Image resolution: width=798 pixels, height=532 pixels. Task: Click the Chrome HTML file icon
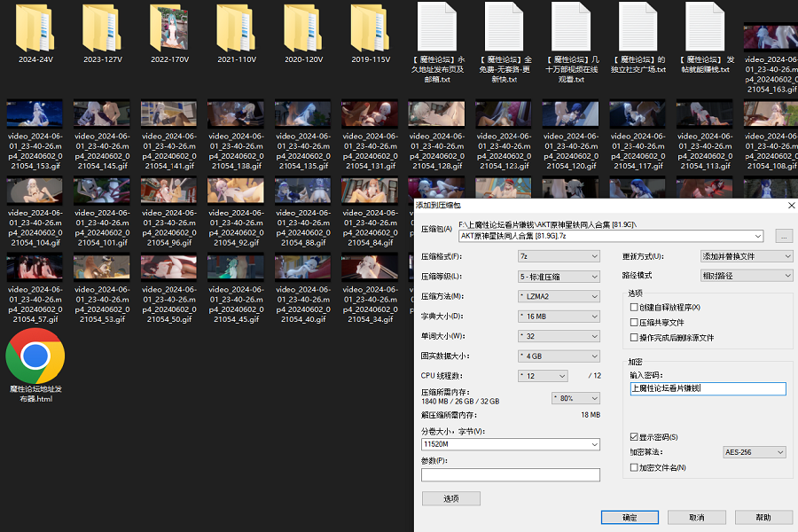coord(35,356)
